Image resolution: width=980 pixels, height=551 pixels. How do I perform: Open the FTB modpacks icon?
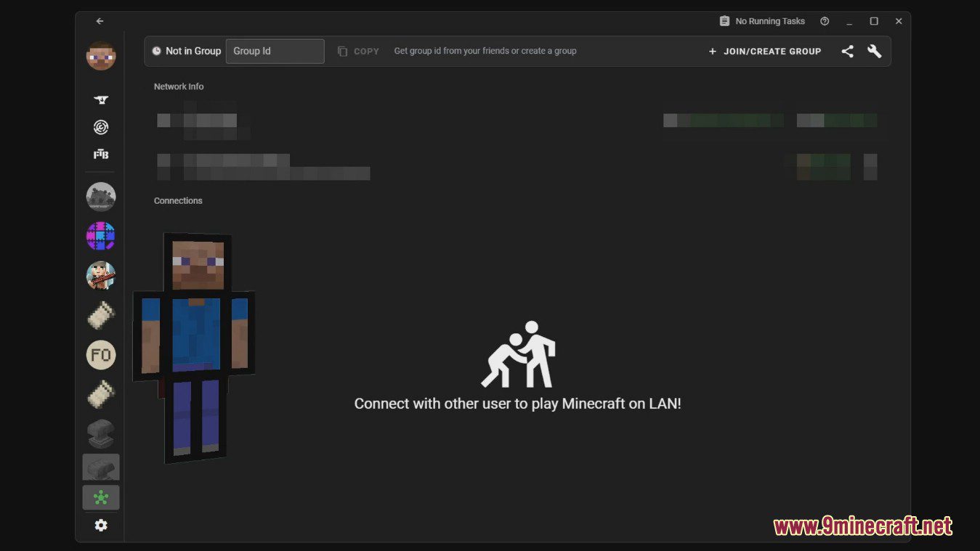tap(101, 155)
